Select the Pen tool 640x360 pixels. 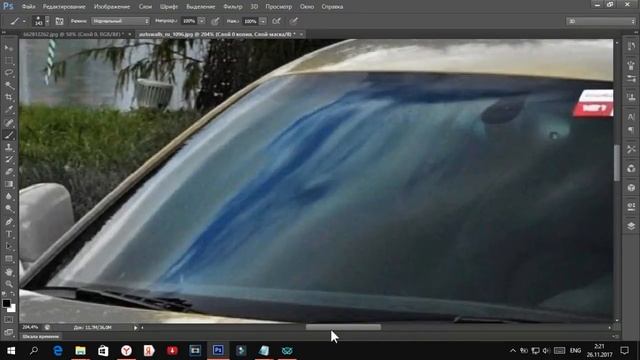(9, 222)
